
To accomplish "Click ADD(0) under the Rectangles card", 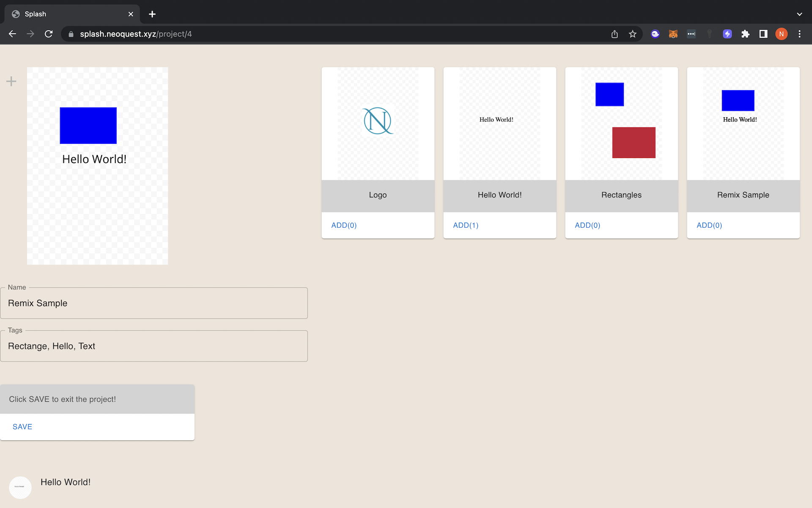I will pyautogui.click(x=587, y=225).
